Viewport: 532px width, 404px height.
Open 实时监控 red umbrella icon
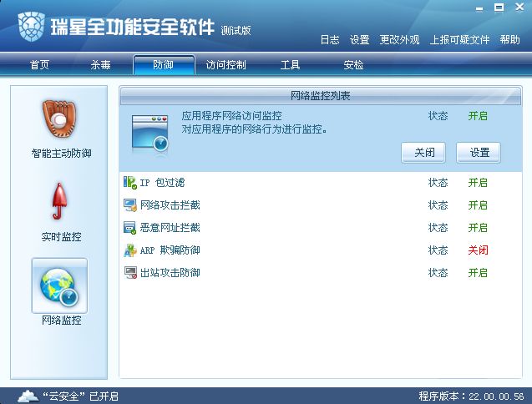59,201
